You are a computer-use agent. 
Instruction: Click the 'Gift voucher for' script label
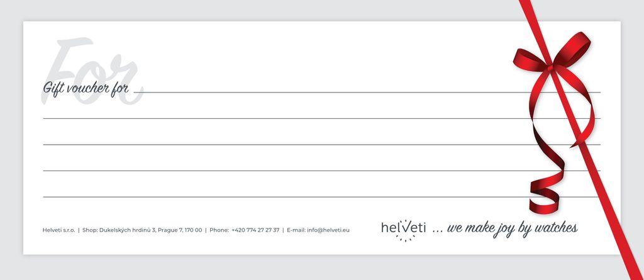tap(86, 87)
